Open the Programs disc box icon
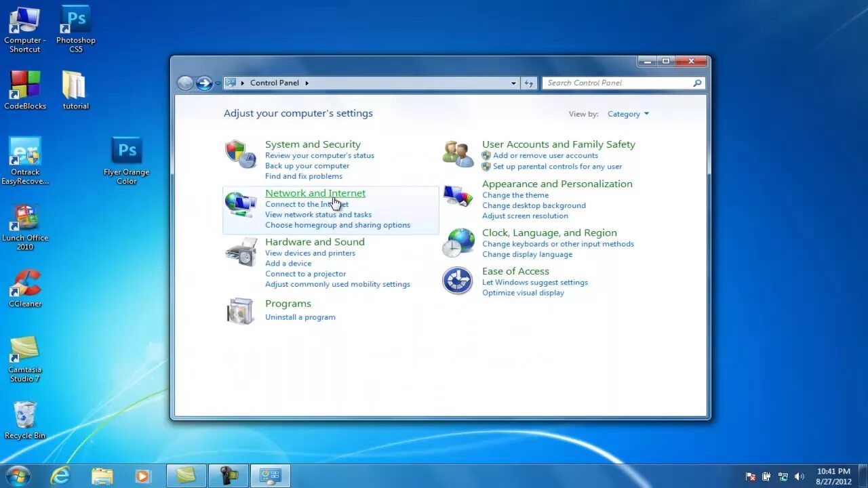868x488 pixels. tap(241, 310)
